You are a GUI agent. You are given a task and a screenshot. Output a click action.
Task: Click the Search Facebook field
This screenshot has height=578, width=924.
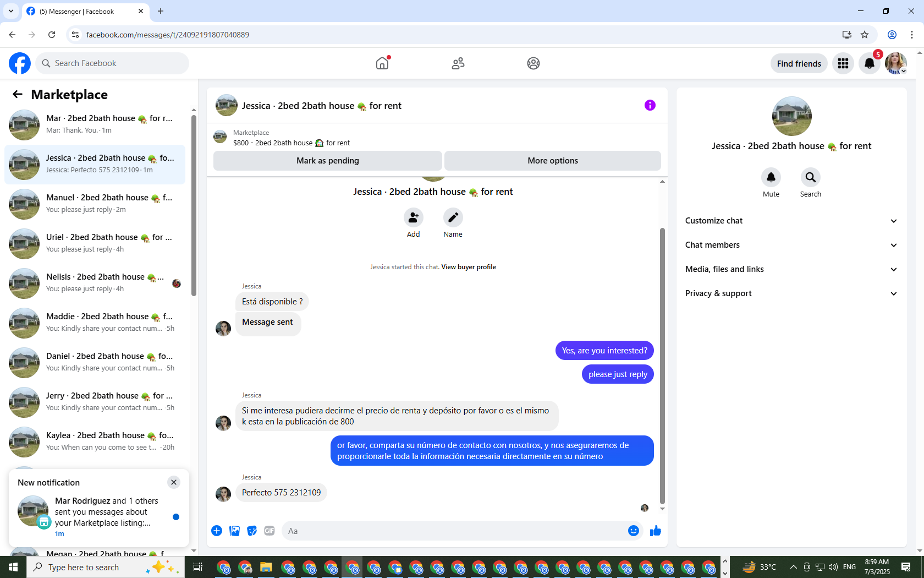(112, 63)
